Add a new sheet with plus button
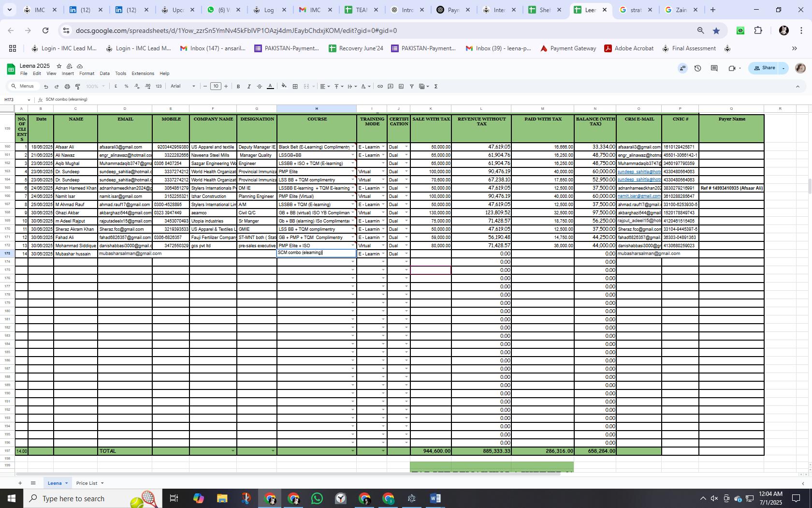This screenshot has height=508, width=812. [x=20, y=483]
